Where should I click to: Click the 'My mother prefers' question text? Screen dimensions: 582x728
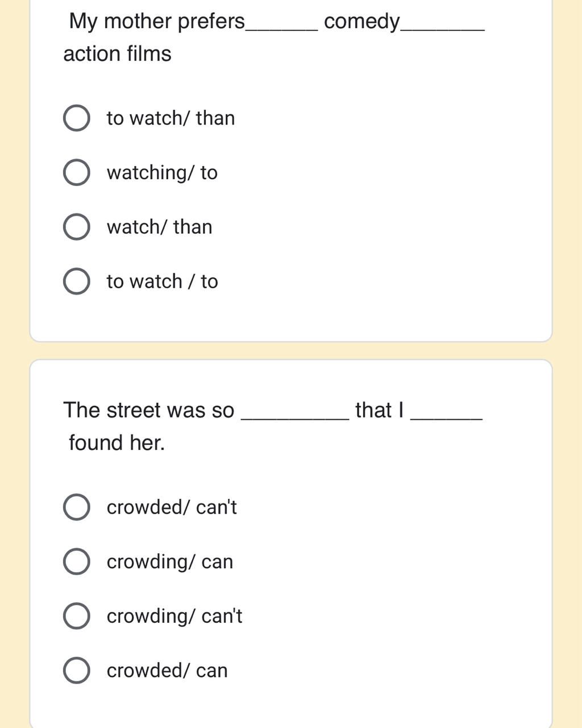[157, 22]
